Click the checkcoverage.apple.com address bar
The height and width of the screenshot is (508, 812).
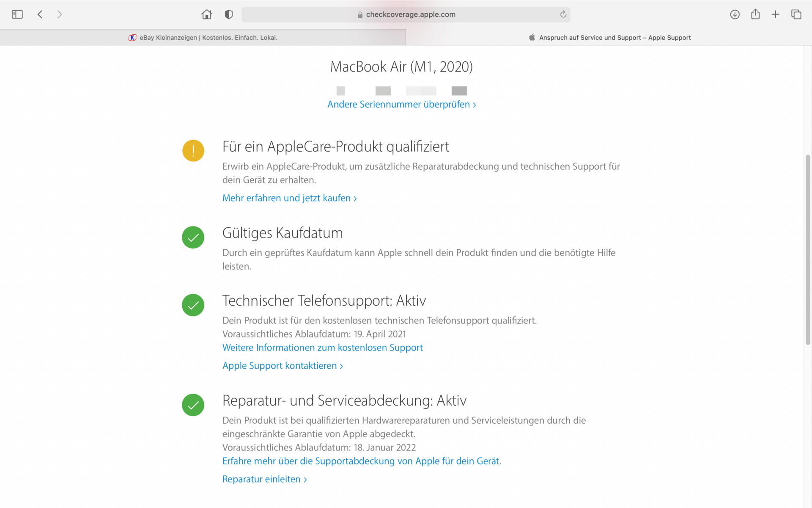(x=406, y=14)
